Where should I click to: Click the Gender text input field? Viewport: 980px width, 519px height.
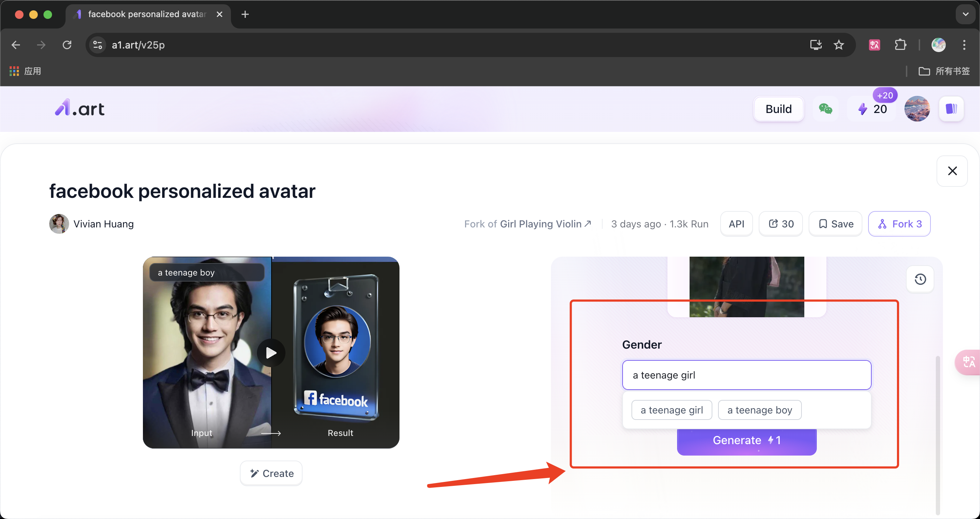pyautogui.click(x=747, y=375)
